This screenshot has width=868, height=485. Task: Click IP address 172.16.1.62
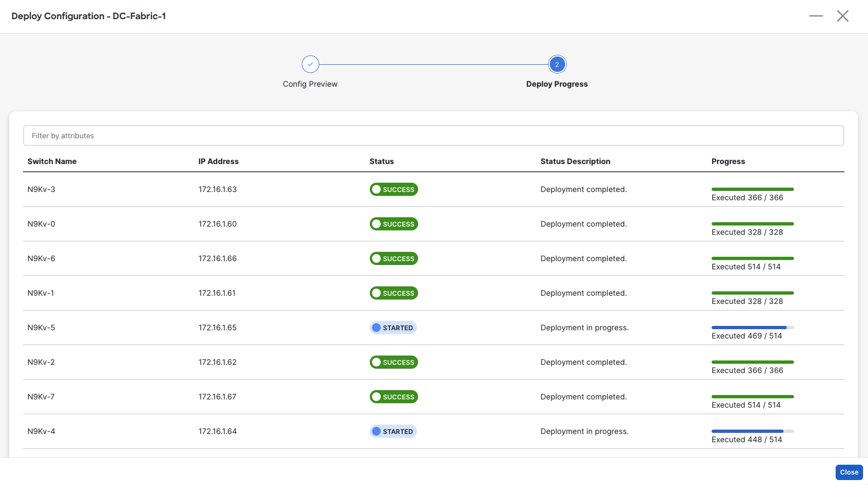218,362
